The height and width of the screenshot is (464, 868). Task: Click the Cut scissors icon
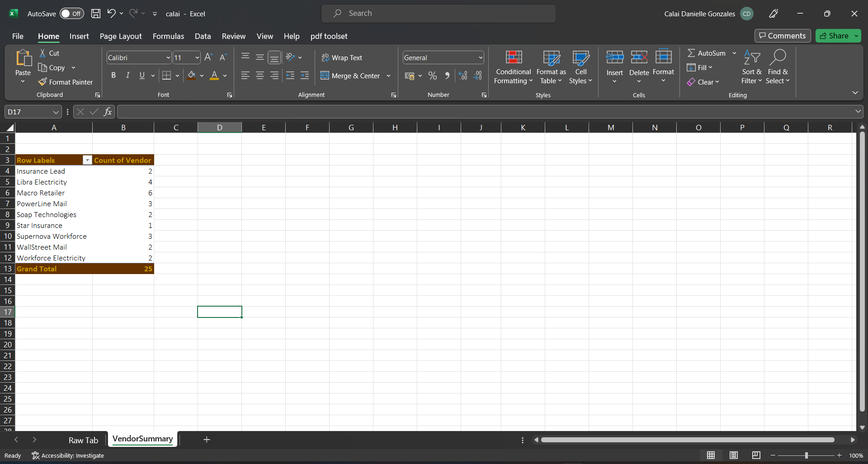42,53
